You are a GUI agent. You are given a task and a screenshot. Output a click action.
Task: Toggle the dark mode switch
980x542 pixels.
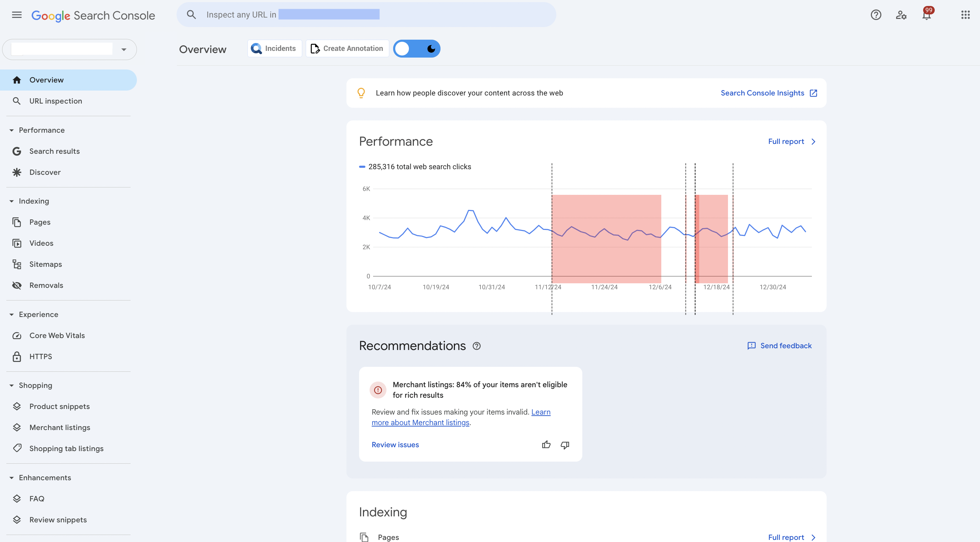[417, 49]
